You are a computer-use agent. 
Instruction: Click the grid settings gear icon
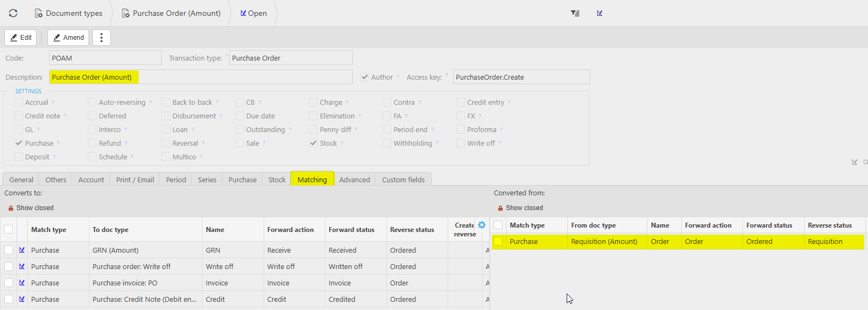(481, 225)
